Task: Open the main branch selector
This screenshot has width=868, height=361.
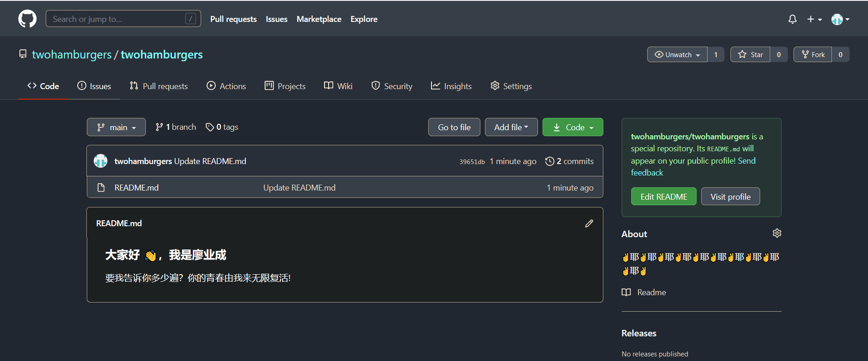Action: 116,127
